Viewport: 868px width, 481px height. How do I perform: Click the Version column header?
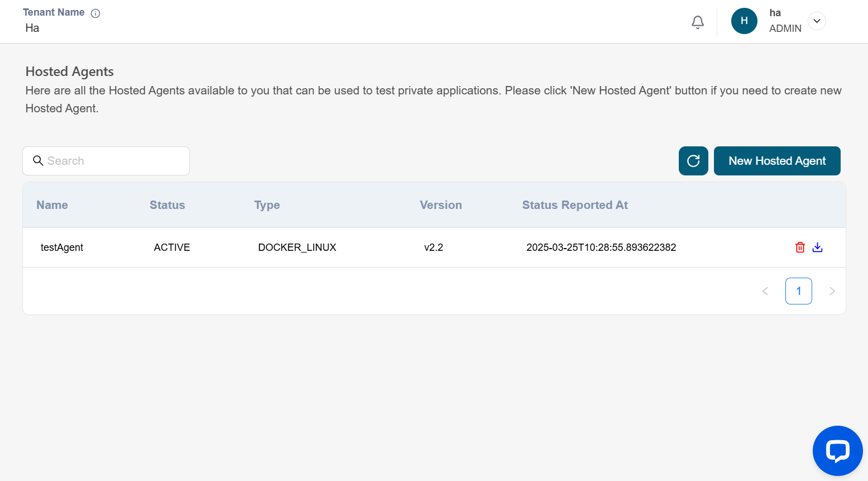tap(440, 205)
